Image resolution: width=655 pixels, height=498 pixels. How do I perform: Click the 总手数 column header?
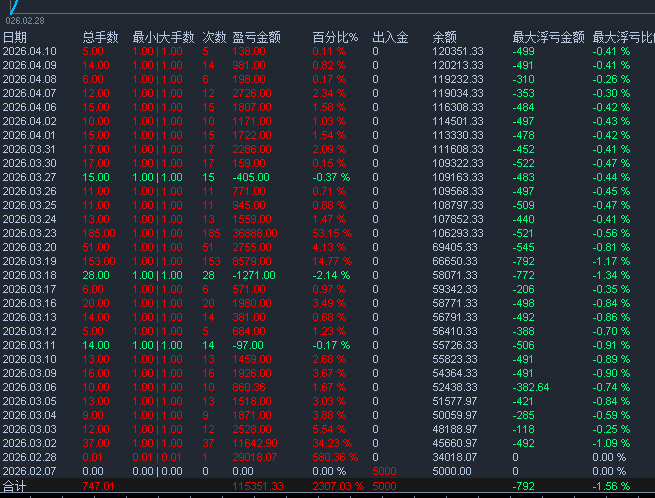point(100,37)
